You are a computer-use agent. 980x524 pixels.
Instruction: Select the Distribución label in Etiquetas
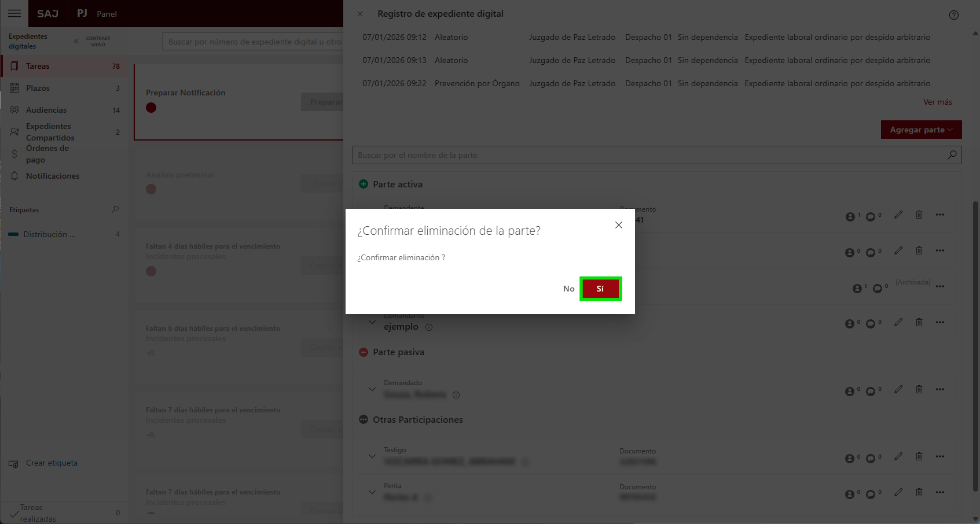(49, 234)
